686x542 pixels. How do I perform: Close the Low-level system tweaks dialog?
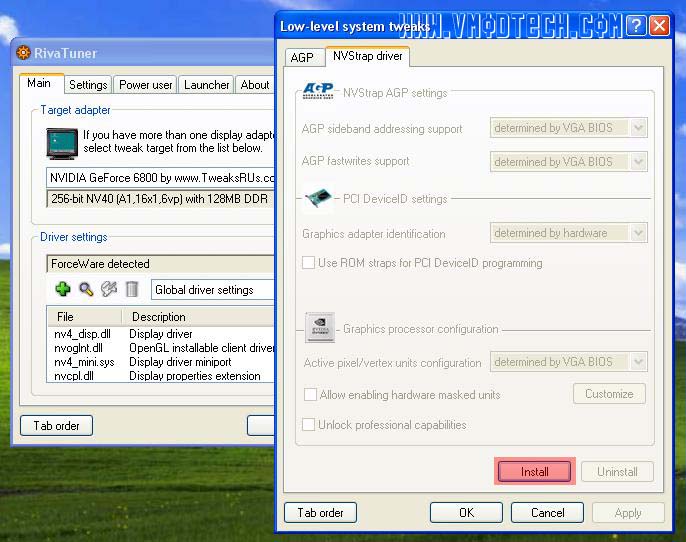pos(659,26)
